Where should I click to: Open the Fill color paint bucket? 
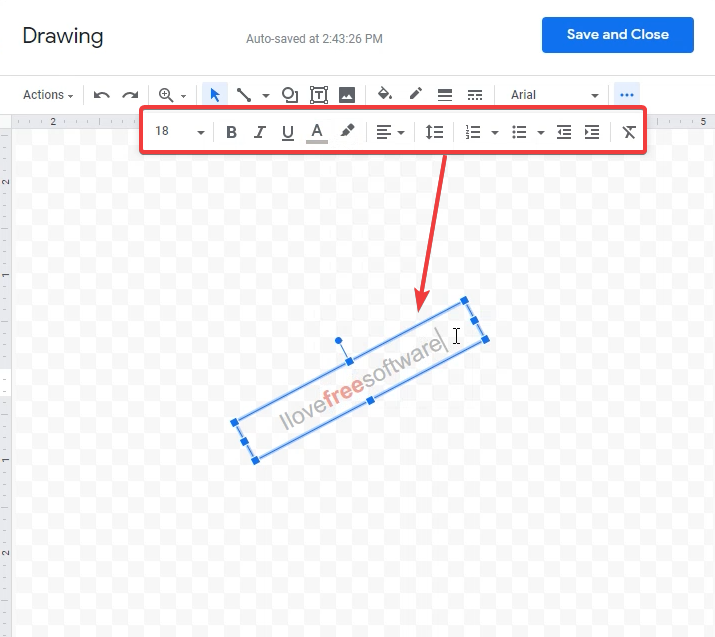tap(385, 94)
